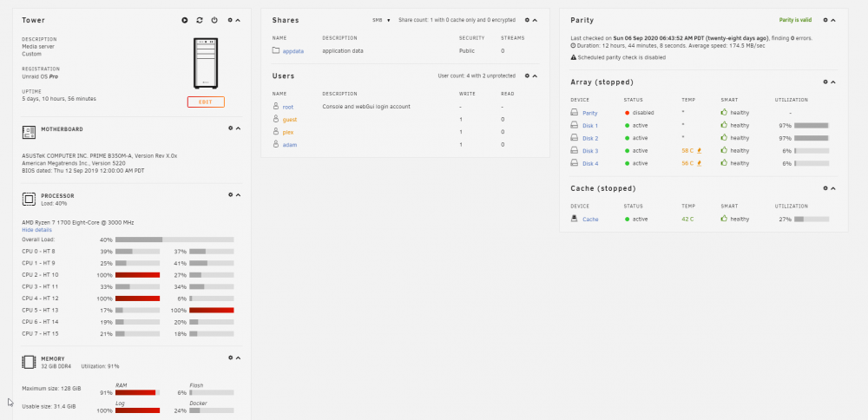868x420 pixels.
Task: Click the Processor chip icon
Action: pyautogui.click(x=29, y=200)
